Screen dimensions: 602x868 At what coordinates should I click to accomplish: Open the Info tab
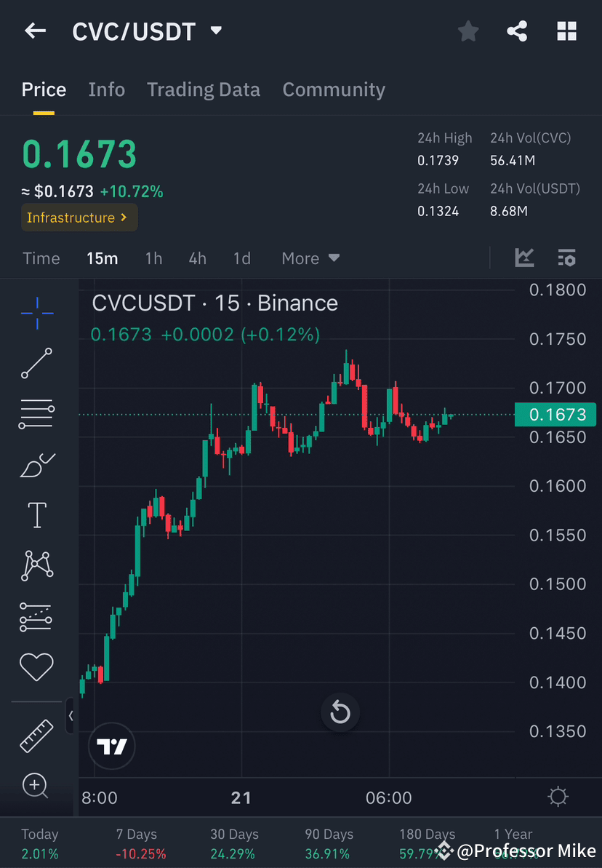point(106,89)
